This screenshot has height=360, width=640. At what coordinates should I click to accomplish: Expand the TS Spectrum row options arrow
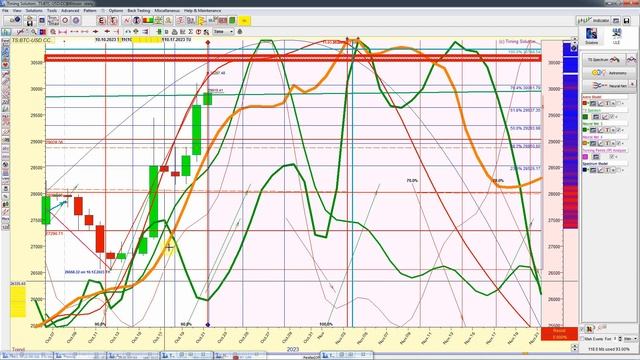616,117
